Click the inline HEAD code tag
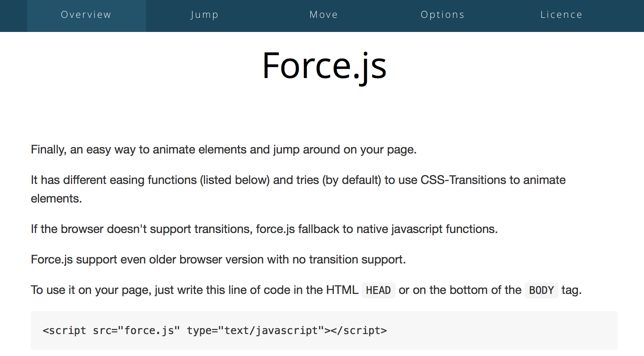Viewport: 644px width, 356px height. pyautogui.click(x=378, y=290)
